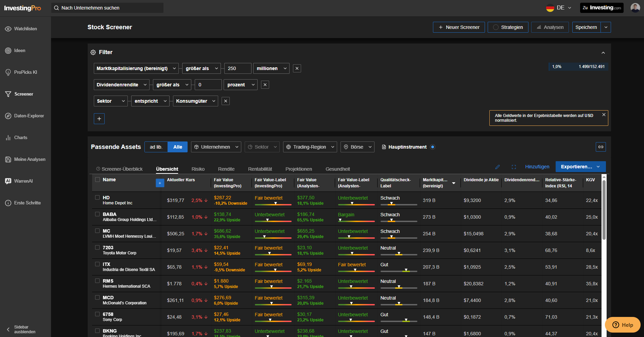Switch to the Gesundheit tab
Image resolution: width=644 pixels, height=337 pixels.
tap(338, 169)
